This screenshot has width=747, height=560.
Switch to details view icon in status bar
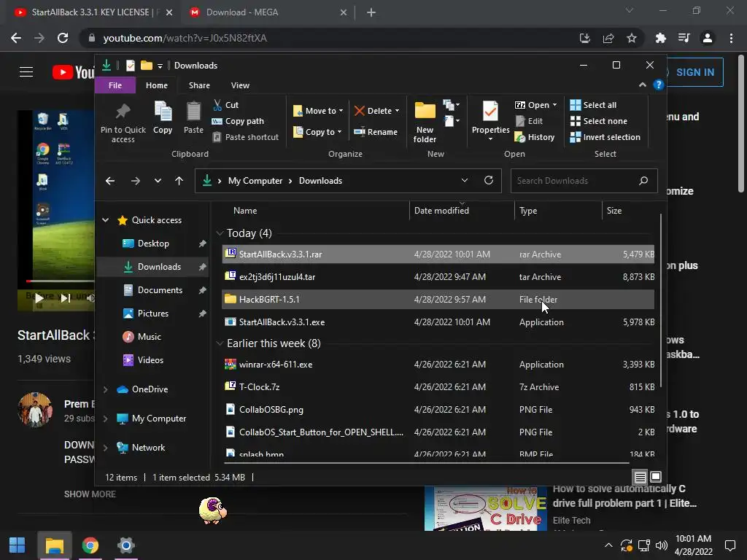pos(640,477)
